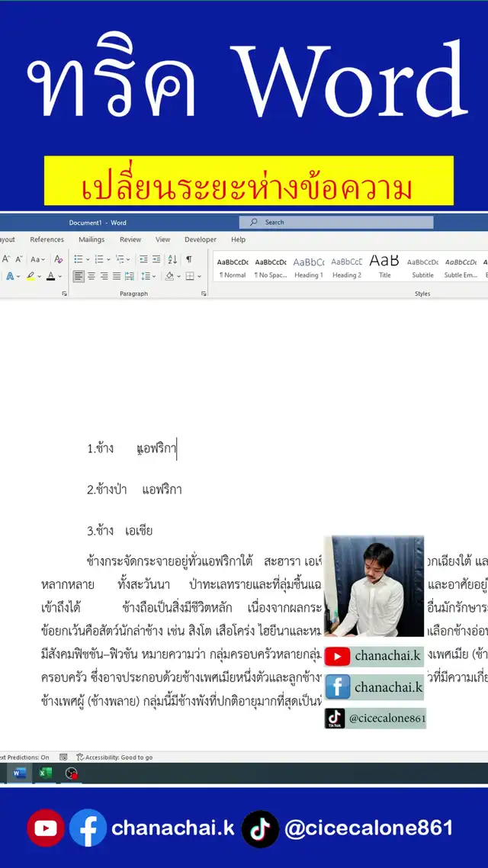Viewport: 488px width, 868px height.
Task: Open the Line and Paragraph Spacing dropdown
Action: (x=149, y=276)
